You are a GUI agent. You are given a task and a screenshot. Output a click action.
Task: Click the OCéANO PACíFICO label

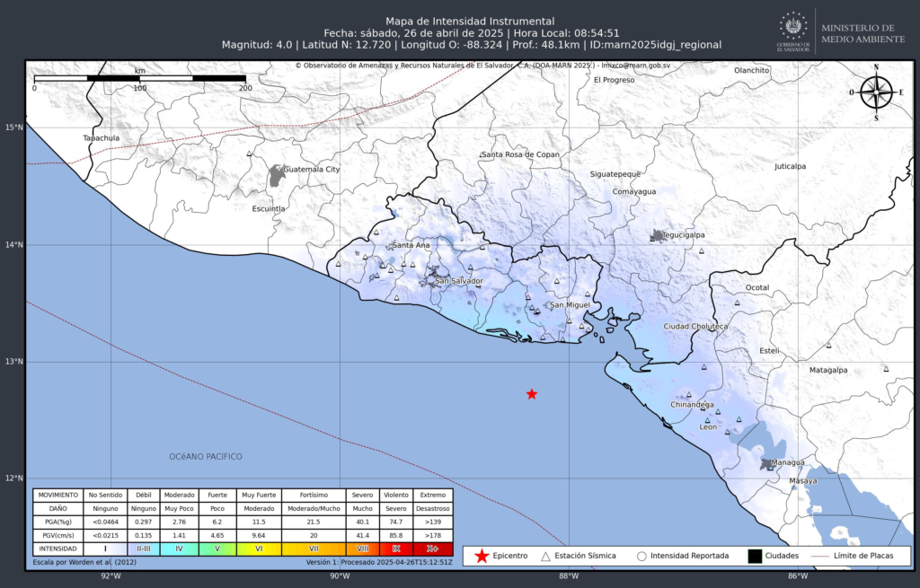click(206, 457)
